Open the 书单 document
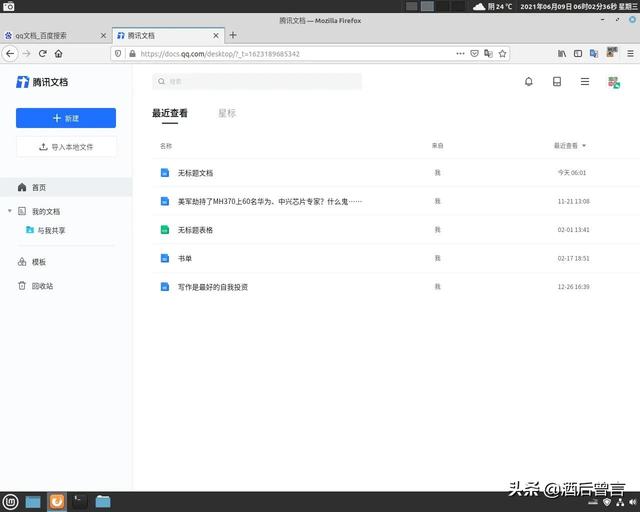640x512 pixels. click(185, 258)
